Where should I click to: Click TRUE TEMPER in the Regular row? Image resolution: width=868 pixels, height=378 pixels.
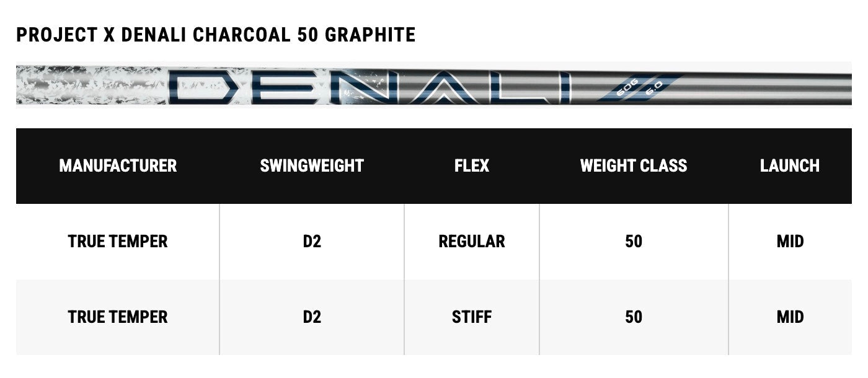point(118,241)
